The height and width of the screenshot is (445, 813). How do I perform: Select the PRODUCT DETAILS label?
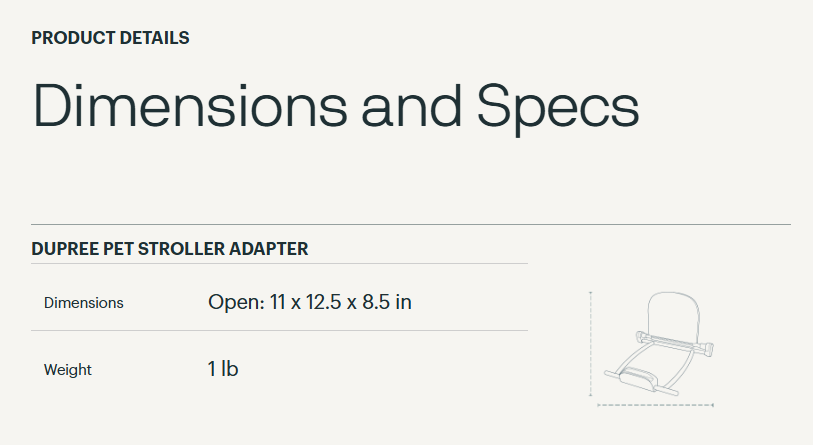click(110, 38)
